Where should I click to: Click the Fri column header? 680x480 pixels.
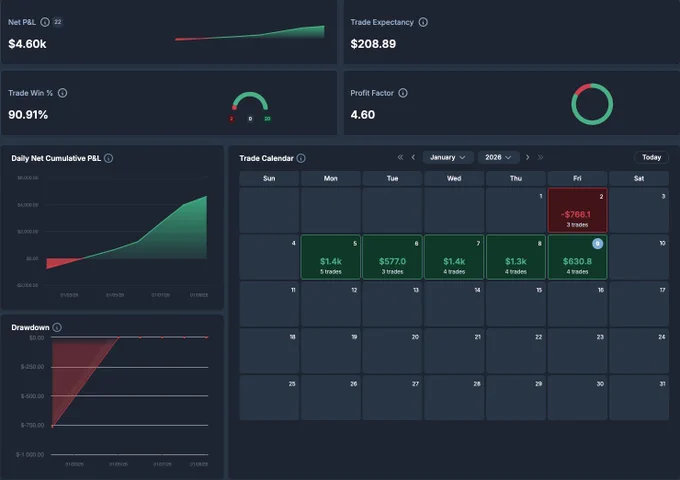tap(577, 178)
